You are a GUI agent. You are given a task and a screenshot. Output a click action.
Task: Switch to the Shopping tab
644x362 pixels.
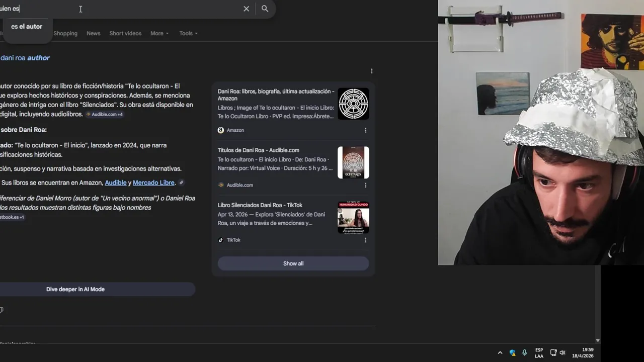65,34
